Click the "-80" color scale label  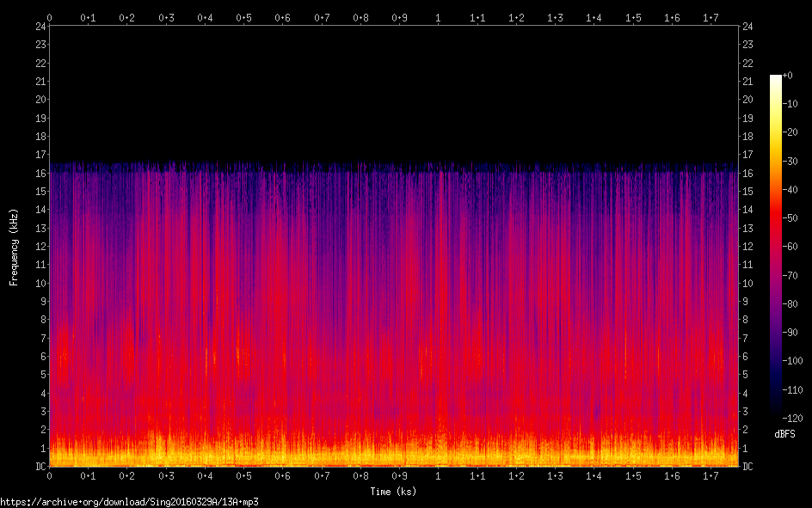[790, 304]
